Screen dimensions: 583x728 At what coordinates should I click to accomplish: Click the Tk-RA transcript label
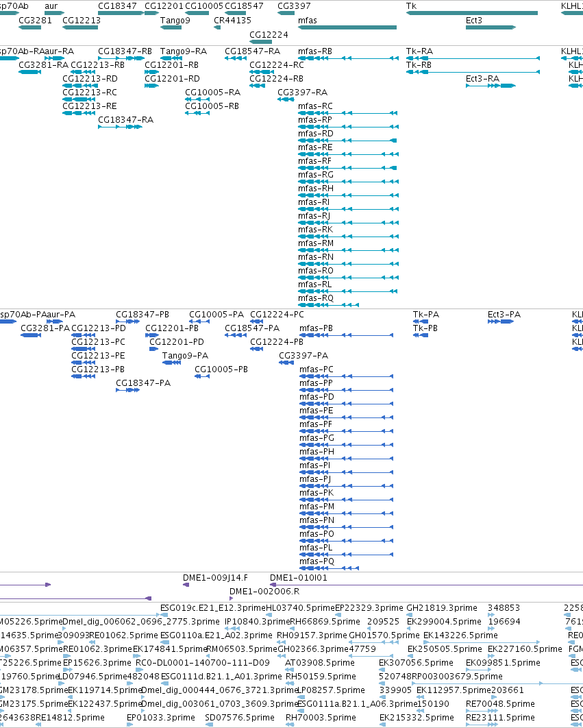[419, 51]
